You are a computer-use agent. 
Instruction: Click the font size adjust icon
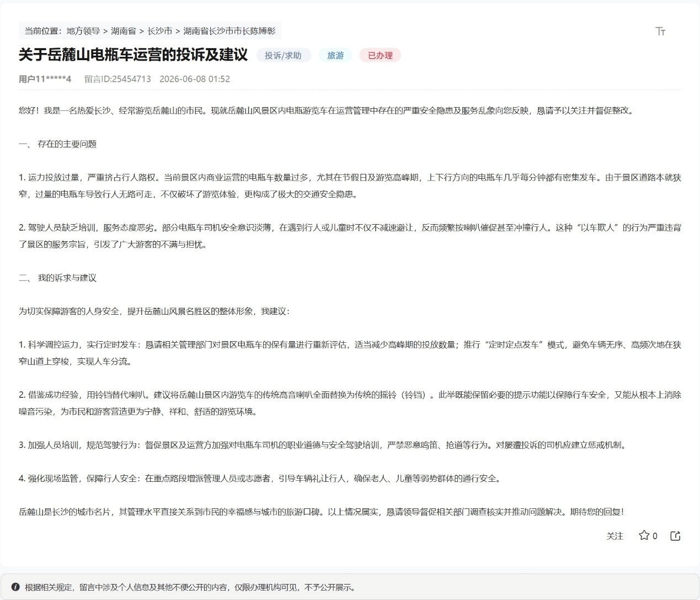pos(660,31)
